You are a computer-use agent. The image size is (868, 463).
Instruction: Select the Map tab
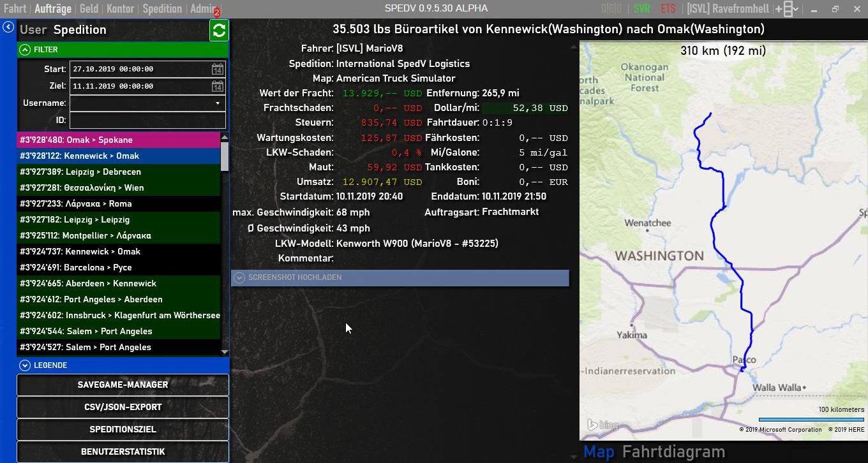click(599, 452)
